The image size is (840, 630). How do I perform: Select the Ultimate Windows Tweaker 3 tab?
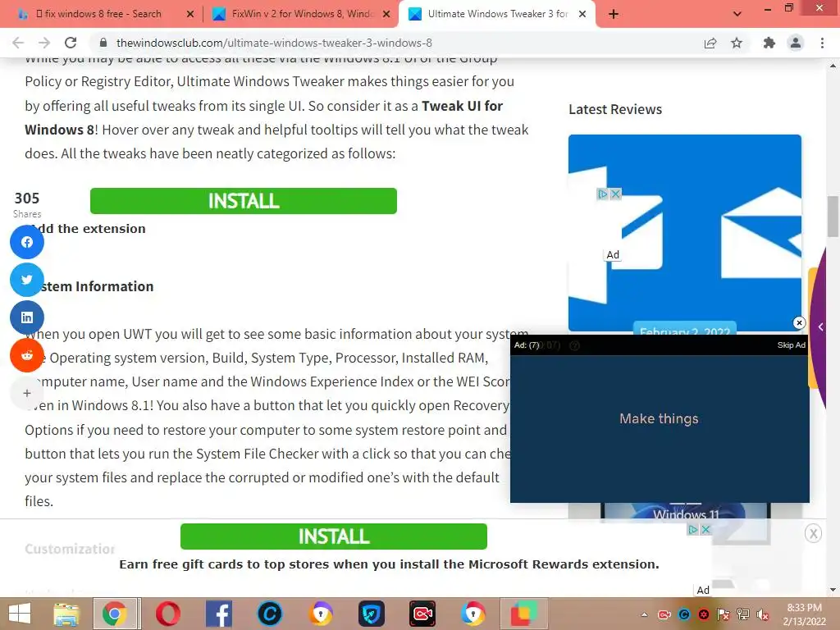point(497,14)
